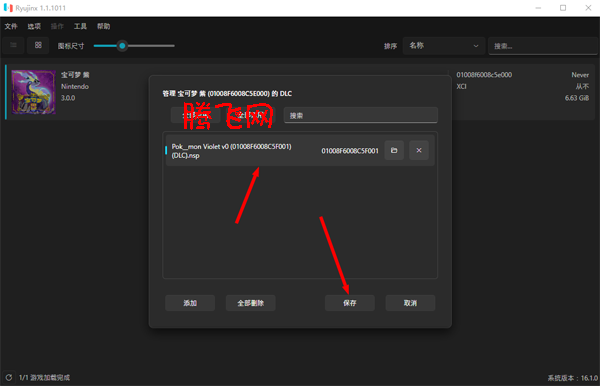600x386 pixels.
Task: Open the 工具 menu
Action: [80, 26]
